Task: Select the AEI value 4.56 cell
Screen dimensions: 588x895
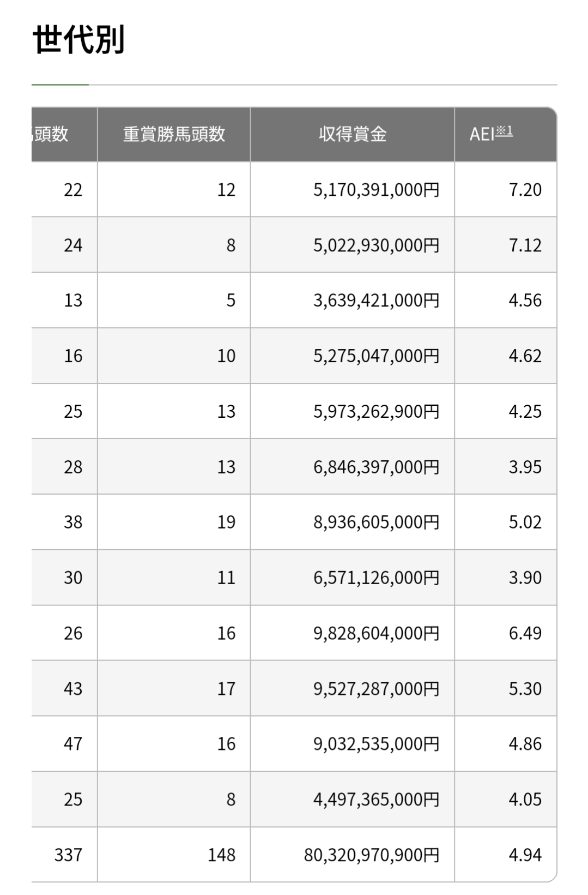Action: point(506,301)
